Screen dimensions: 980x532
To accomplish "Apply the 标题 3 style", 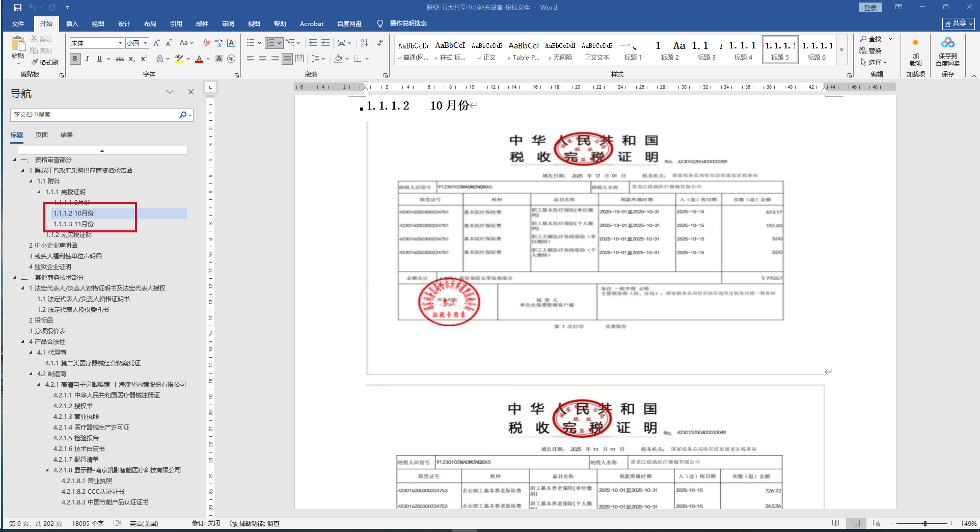I will click(x=706, y=50).
